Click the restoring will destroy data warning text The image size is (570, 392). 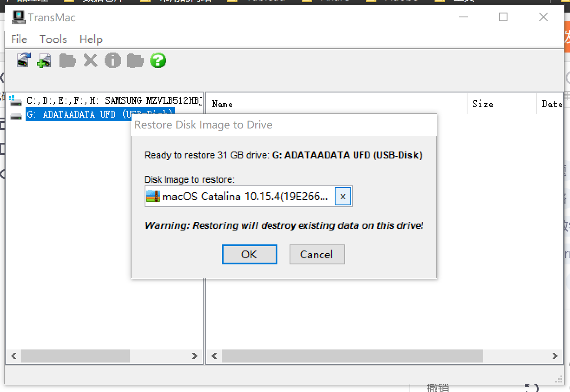pyautogui.click(x=284, y=226)
